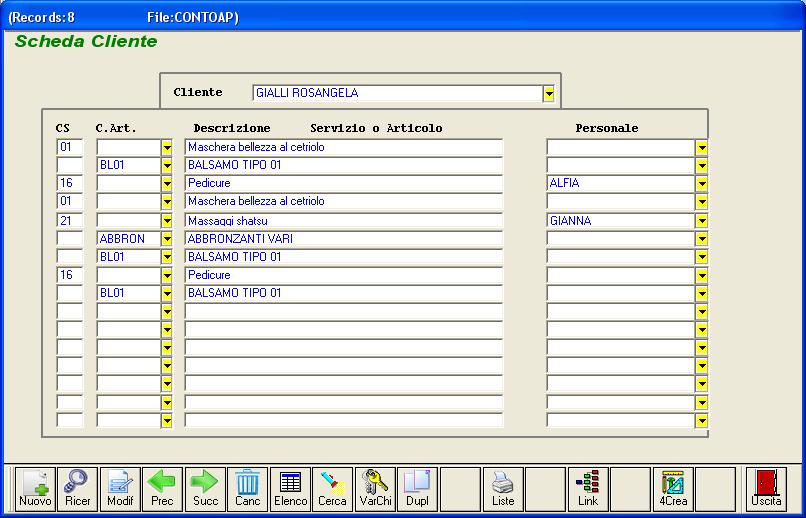Open the C.Art. dropdown on the ABBRONZANTI VARI row
Viewport: 806px width, 518px height.
(167, 239)
